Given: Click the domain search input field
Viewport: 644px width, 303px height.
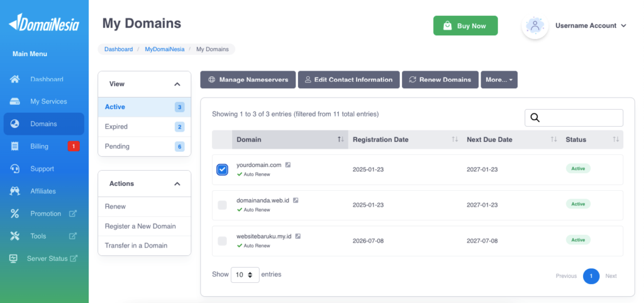Looking at the screenshot, I should [574, 118].
